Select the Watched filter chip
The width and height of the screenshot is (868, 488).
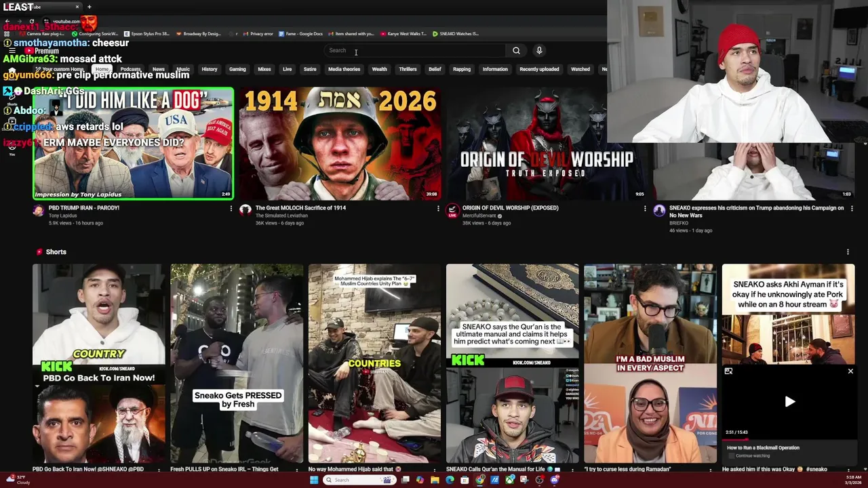point(580,69)
